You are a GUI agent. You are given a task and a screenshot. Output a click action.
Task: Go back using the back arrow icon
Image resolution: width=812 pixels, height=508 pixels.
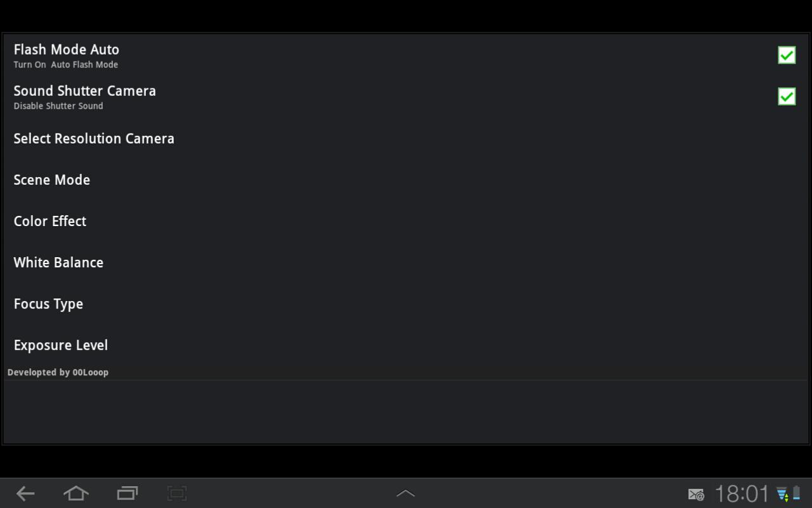click(25, 493)
